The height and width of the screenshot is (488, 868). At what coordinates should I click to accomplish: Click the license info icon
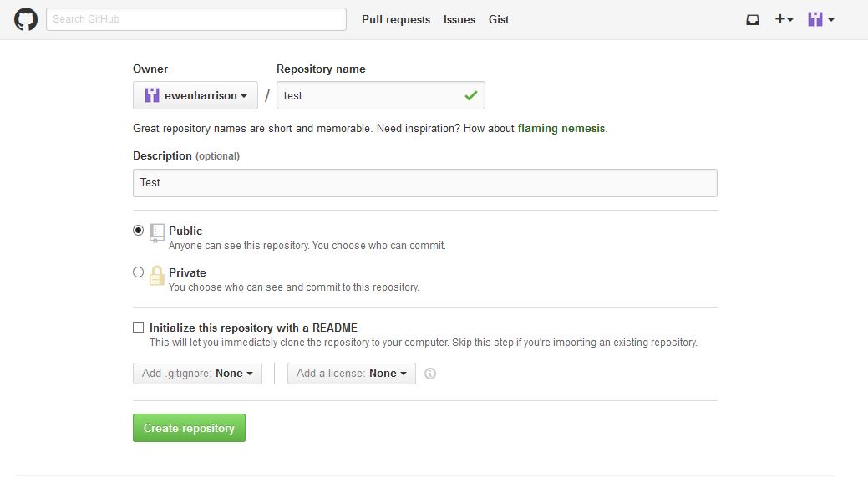point(430,374)
